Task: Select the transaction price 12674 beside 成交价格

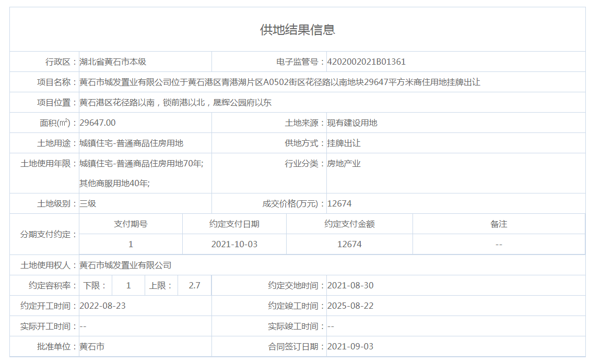Action: click(x=339, y=204)
